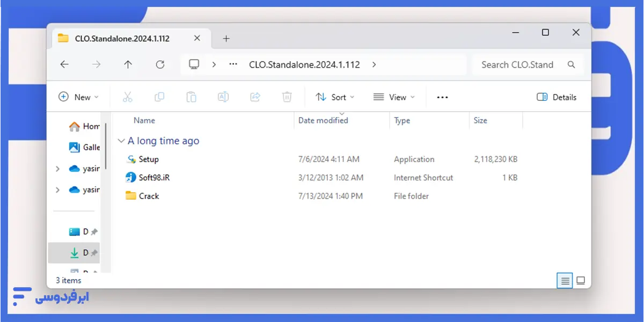Click the '1 KB' size cell
Image resolution: width=644 pixels, height=322 pixels.
click(x=510, y=178)
